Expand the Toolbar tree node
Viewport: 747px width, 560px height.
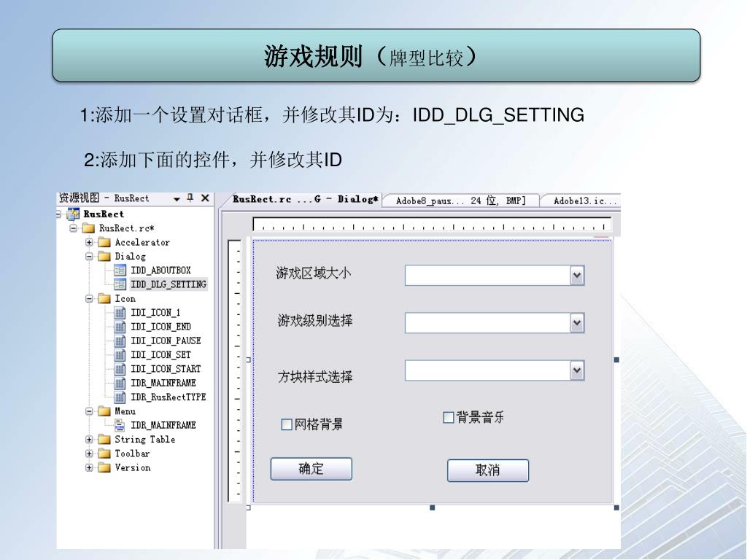[x=89, y=454]
